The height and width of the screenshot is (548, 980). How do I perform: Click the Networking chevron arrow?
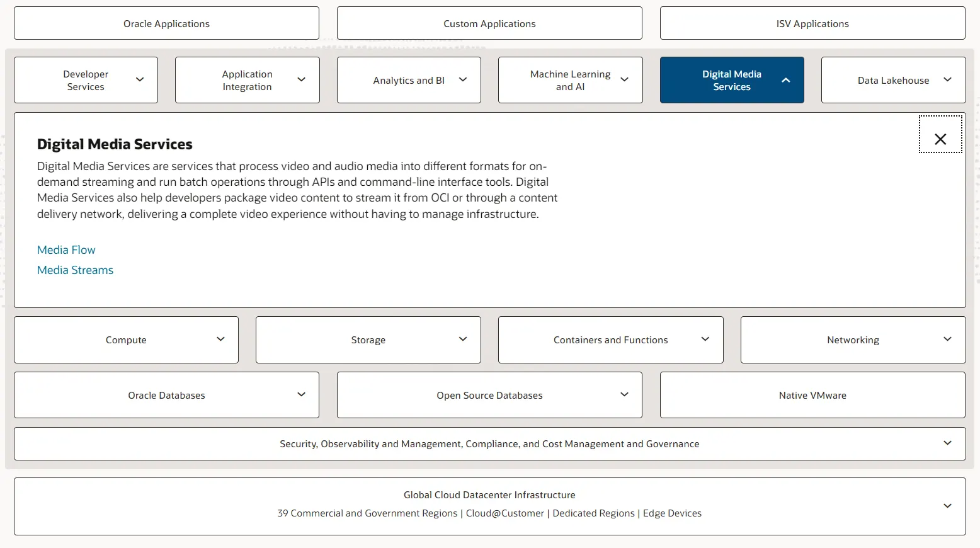947,340
